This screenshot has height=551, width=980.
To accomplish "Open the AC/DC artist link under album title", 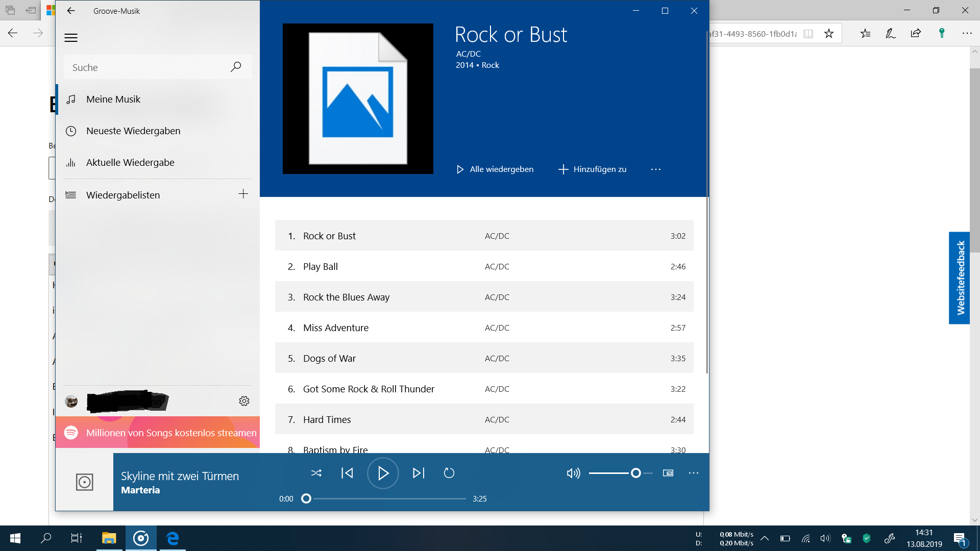I will click(468, 54).
